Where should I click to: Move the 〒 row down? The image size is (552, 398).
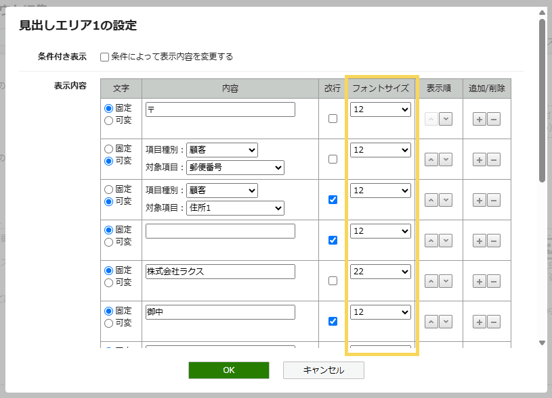point(446,119)
